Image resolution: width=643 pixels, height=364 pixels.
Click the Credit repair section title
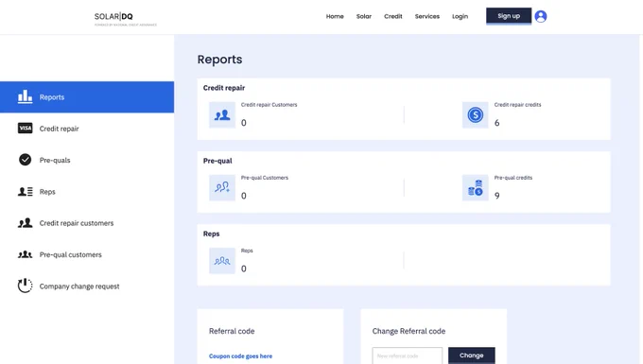pos(224,88)
